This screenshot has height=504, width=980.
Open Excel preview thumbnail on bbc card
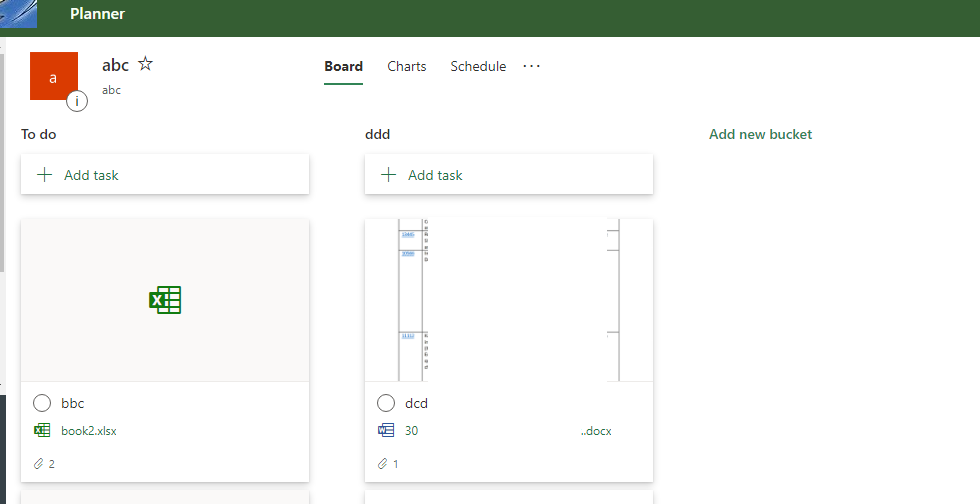click(165, 300)
